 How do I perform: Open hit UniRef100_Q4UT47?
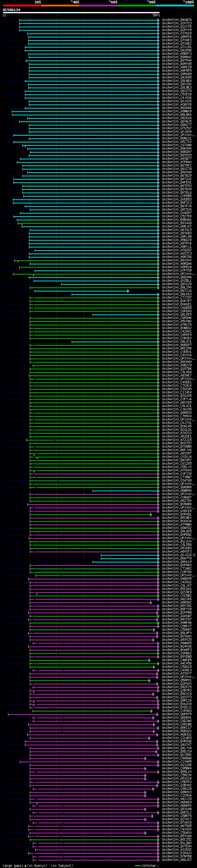[177, 745]
